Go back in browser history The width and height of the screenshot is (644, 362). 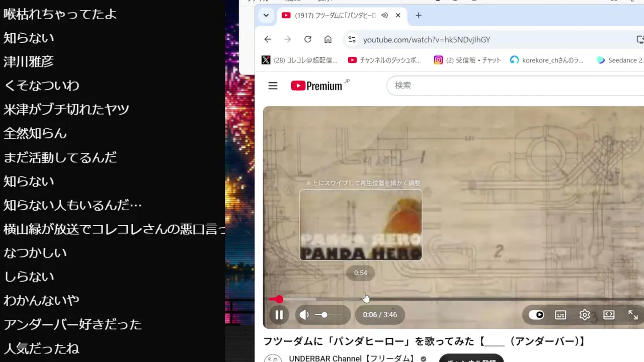[268, 40]
